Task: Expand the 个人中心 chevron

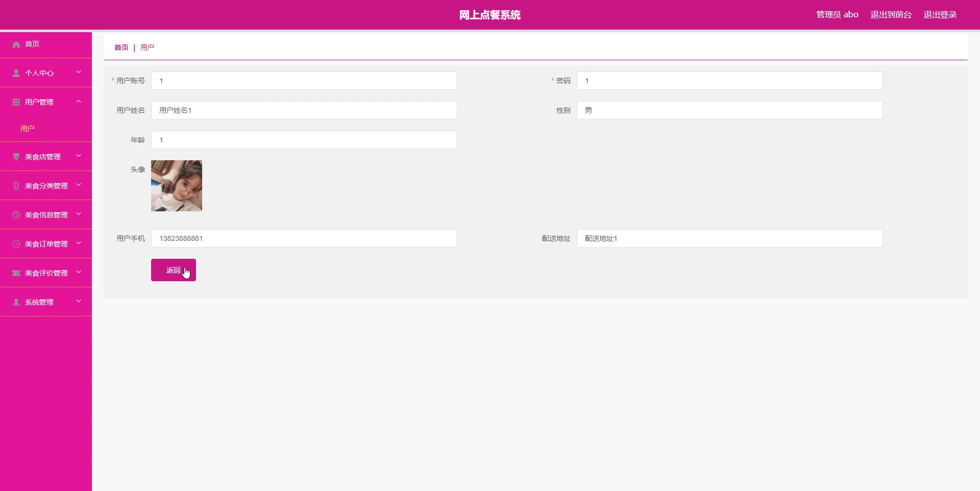Action: pyautogui.click(x=79, y=72)
